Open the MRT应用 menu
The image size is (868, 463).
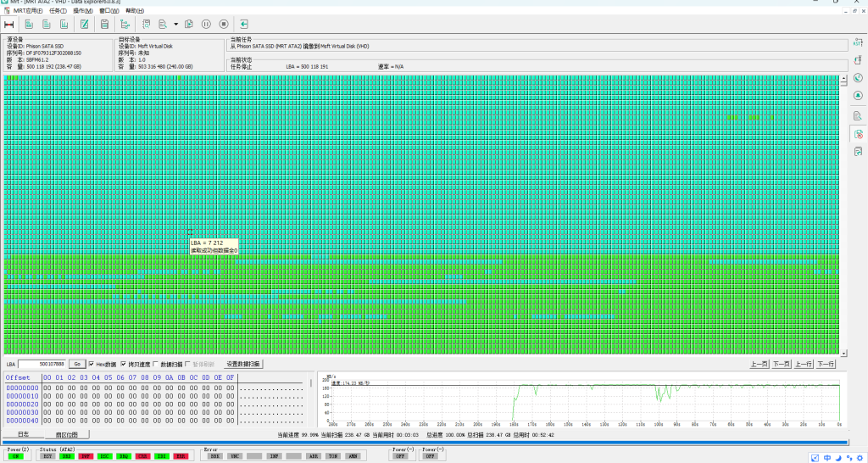pos(28,10)
